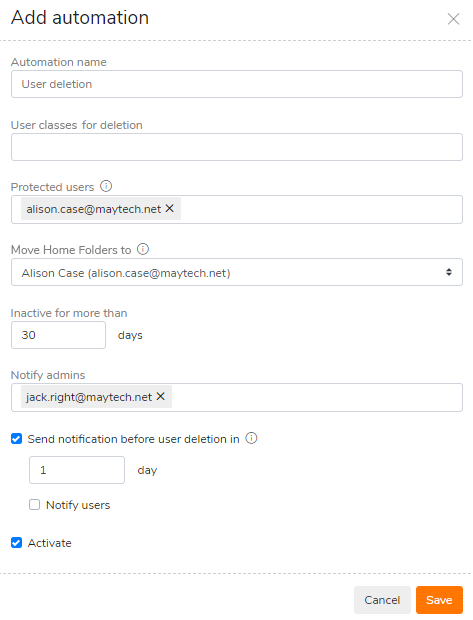The image size is (473, 620).
Task: Close the Add automation dialog
Action: pyautogui.click(x=453, y=19)
